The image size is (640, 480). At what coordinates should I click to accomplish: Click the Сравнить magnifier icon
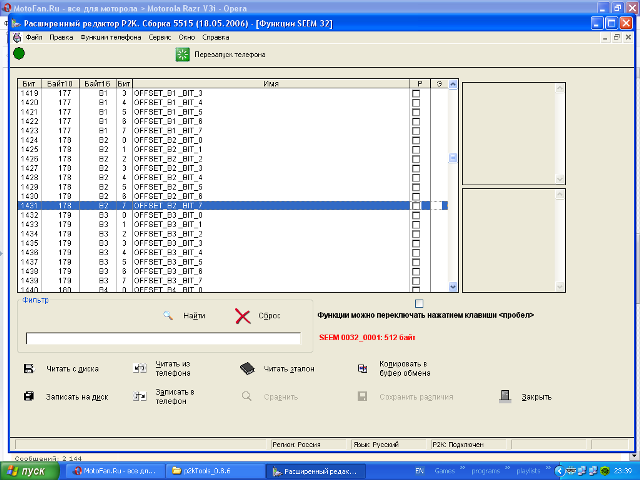(247, 396)
